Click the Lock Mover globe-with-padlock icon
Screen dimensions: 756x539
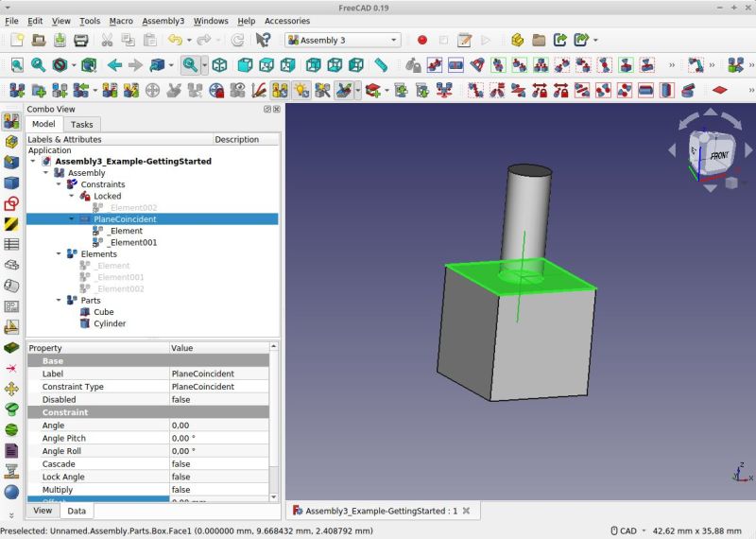[x=216, y=90]
